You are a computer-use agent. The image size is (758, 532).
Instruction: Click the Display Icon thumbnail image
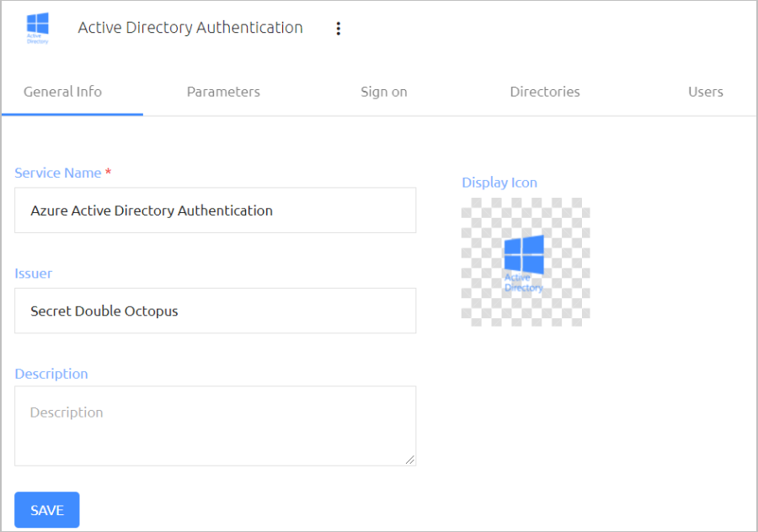[526, 262]
